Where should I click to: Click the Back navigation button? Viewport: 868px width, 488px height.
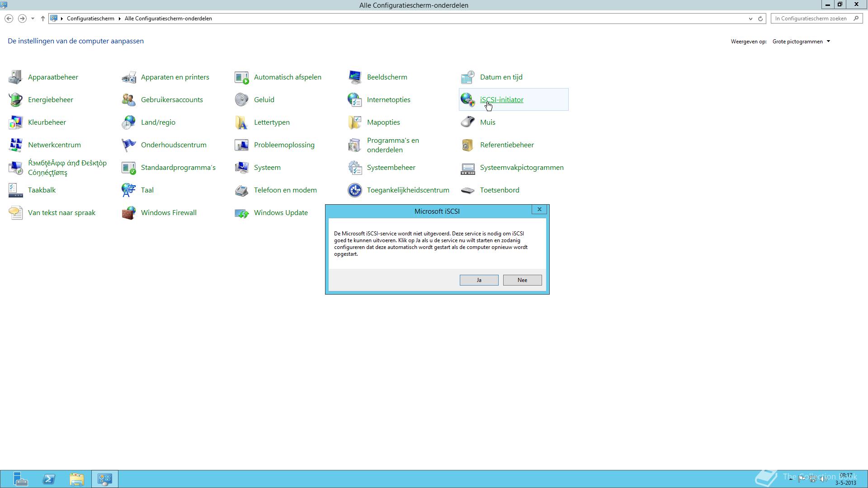9,19
